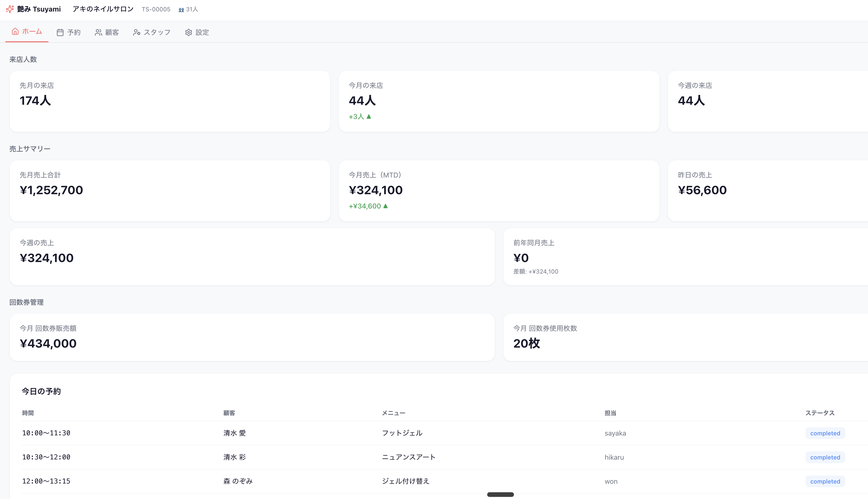Image resolution: width=868 pixels, height=499 pixels.
Task: Click the 今月売上（MTD） label
Action: pyautogui.click(x=375, y=175)
